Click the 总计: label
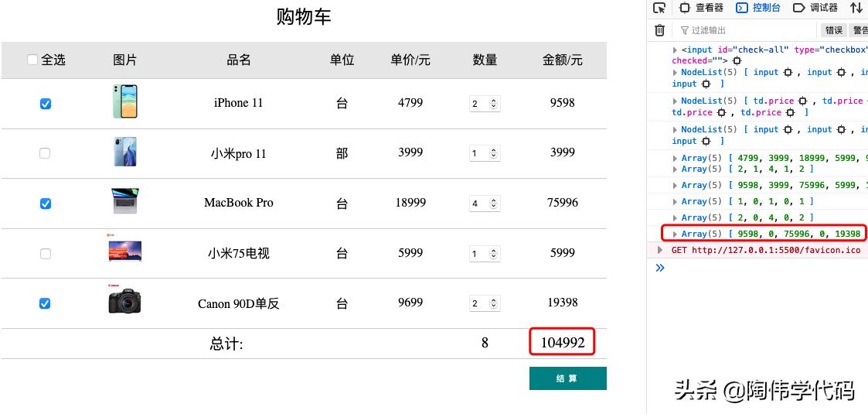 (226, 344)
